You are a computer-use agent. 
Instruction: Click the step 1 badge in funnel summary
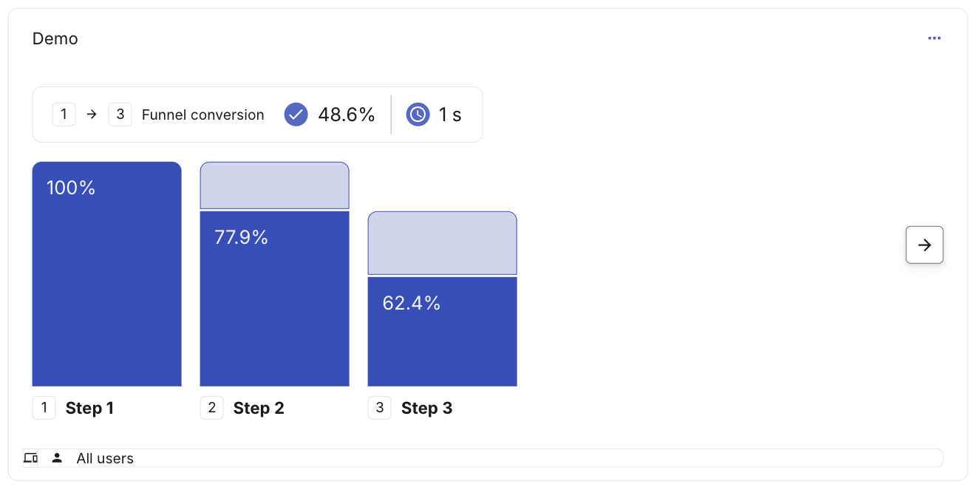tap(64, 115)
